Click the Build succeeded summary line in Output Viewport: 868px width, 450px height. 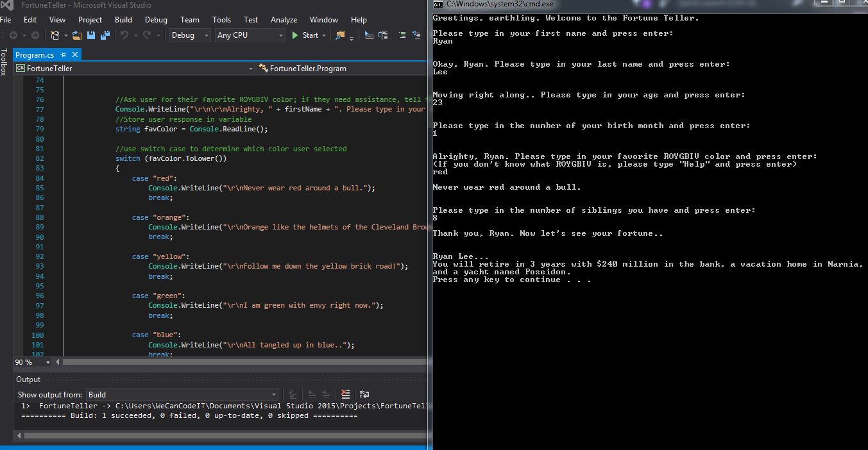pos(189,415)
